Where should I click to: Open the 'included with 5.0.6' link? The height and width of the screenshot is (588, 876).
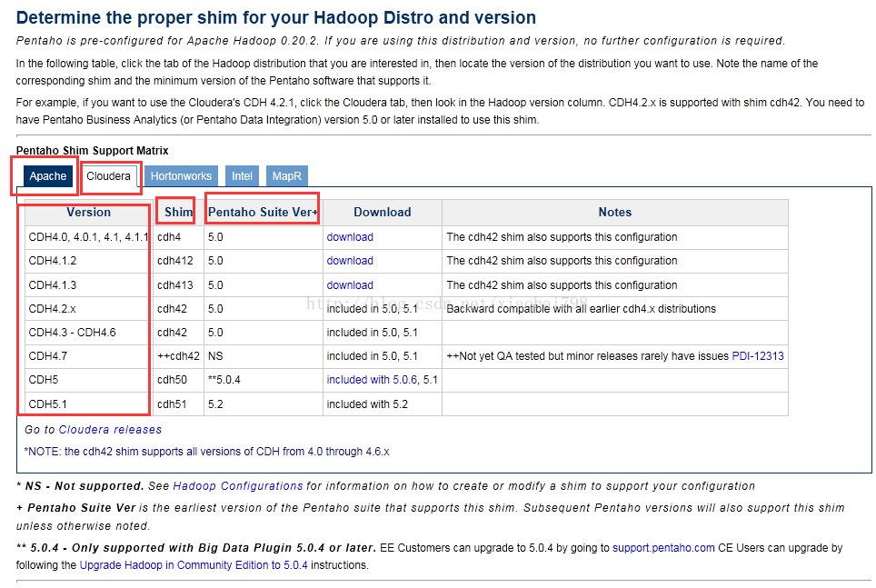[372, 380]
